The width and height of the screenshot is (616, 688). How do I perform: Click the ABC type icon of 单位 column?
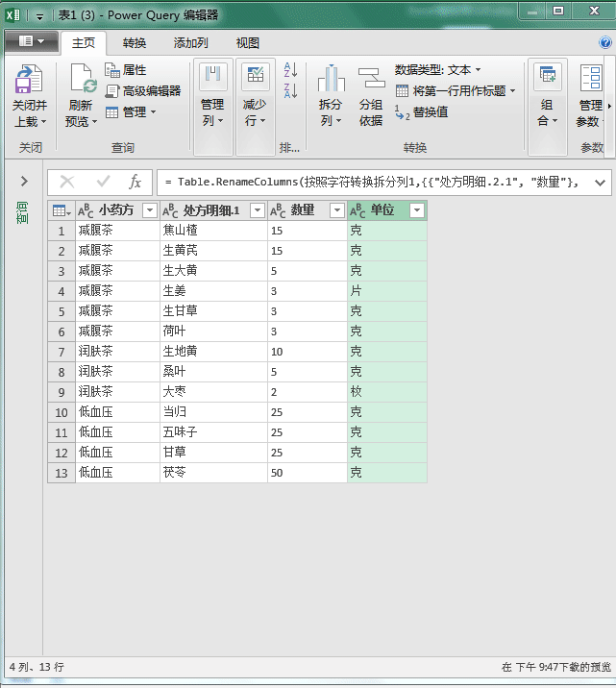(x=357, y=211)
